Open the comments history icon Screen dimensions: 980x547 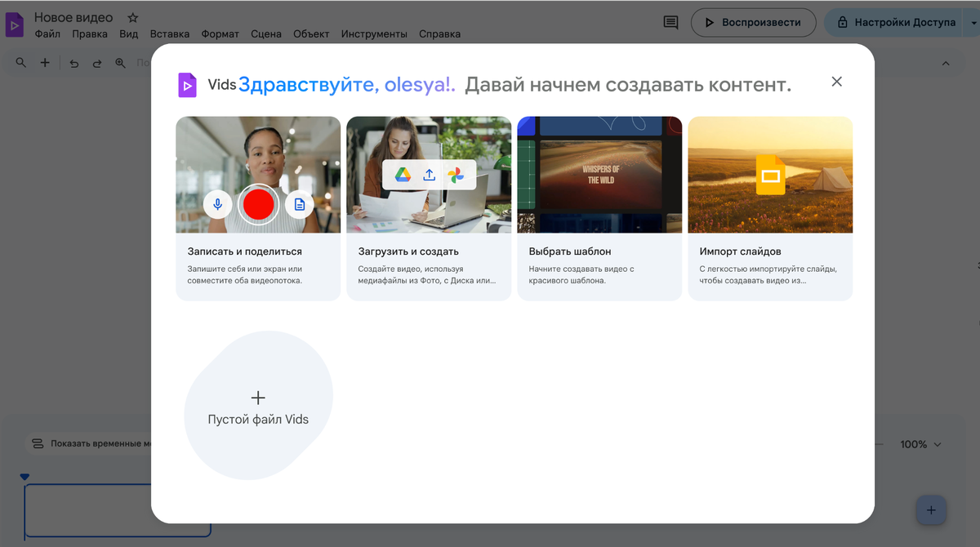(670, 23)
